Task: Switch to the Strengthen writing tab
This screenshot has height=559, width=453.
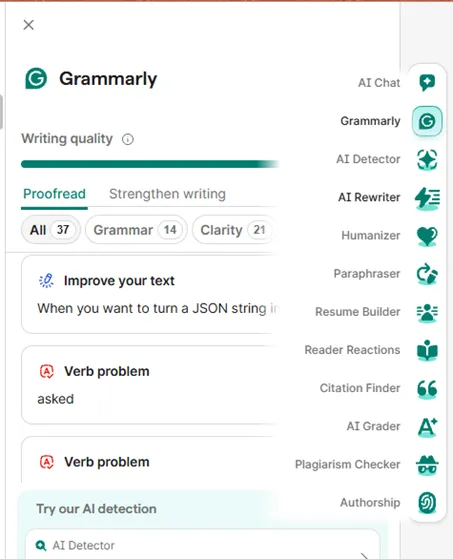Action: point(167,194)
